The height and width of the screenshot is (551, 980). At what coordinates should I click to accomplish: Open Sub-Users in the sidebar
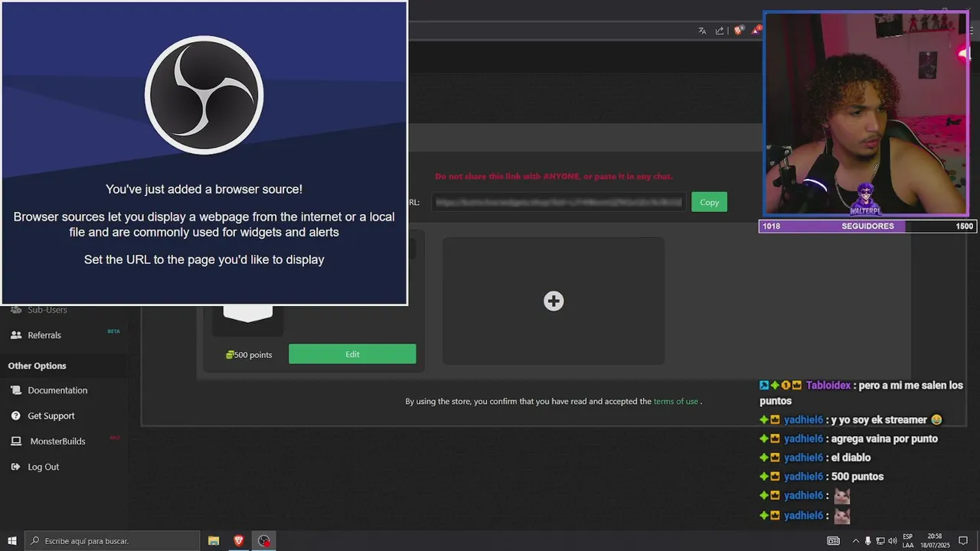47,310
